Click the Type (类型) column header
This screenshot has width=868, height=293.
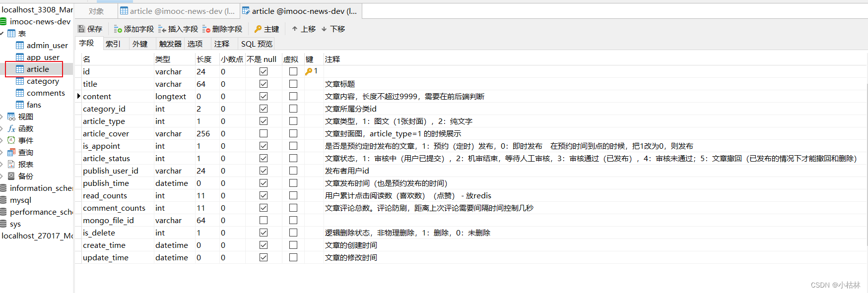[x=174, y=59]
